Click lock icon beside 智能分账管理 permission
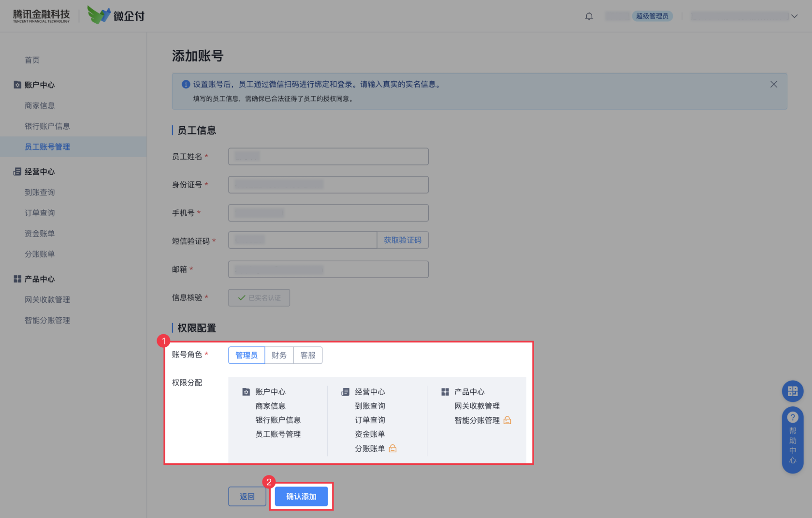Image resolution: width=812 pixels, height=518 pixels. [507, 420]
